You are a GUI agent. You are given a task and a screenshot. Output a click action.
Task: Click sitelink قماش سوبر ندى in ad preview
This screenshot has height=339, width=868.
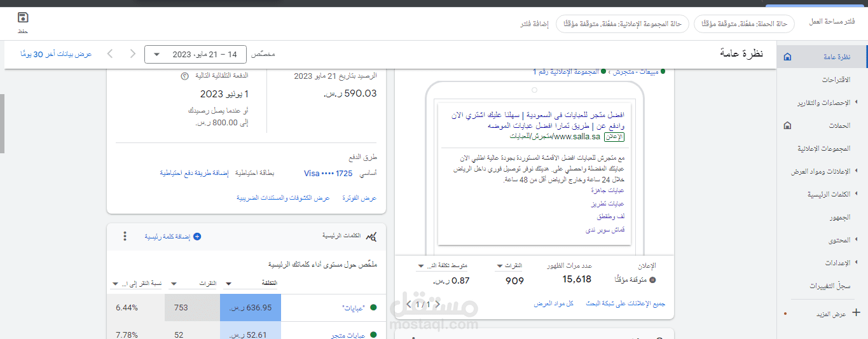tap(604, 230)
